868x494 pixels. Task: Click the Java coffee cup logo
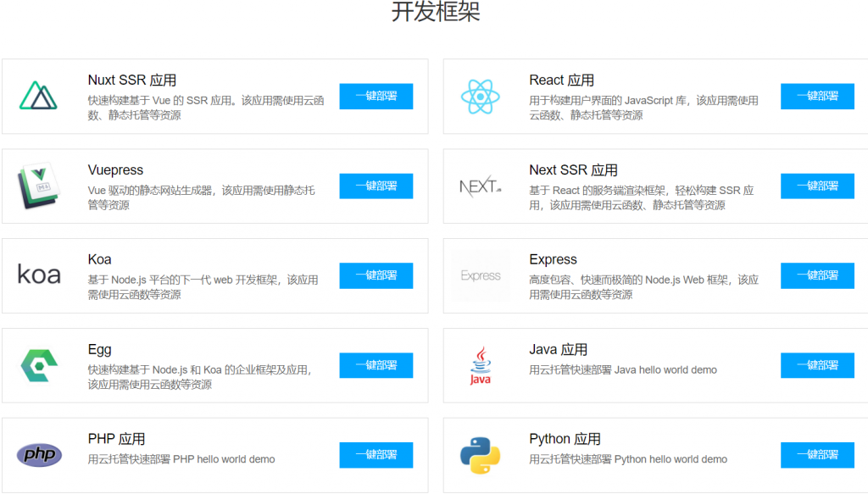481,365
